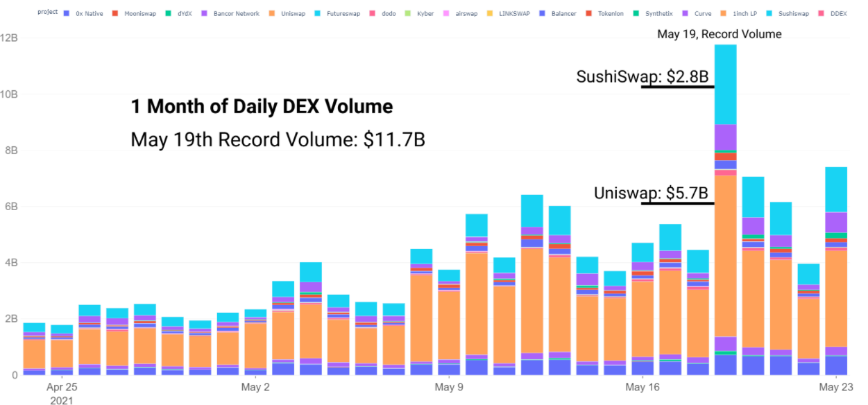868x405 pixels.
Task: Click the cyan Sushiswap segment of the May 23 bar
Action: [x=836, y=189]
